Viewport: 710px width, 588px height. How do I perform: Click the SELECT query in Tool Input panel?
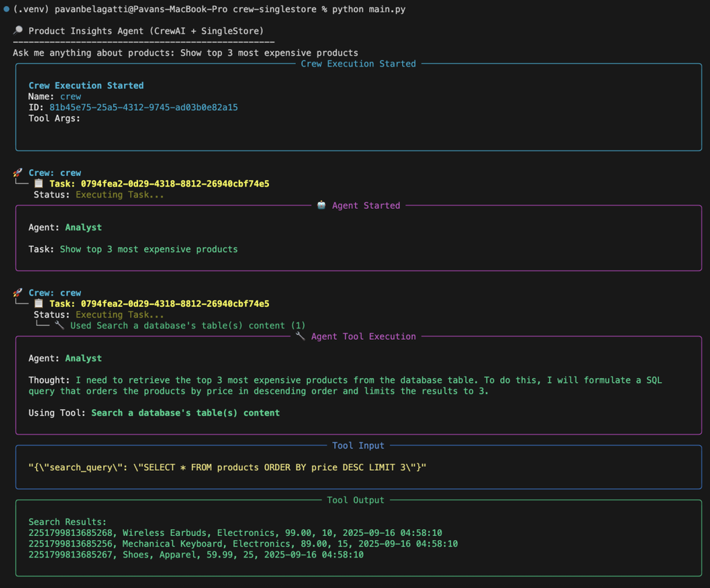pyautogui.click(x=227, y=467)
